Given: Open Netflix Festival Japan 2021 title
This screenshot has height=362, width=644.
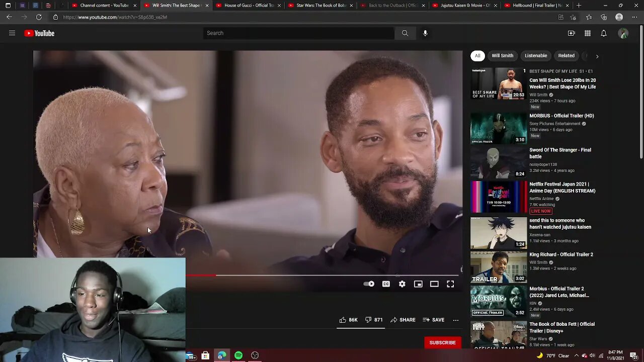Looking at the screenshot, I should 562,188.
